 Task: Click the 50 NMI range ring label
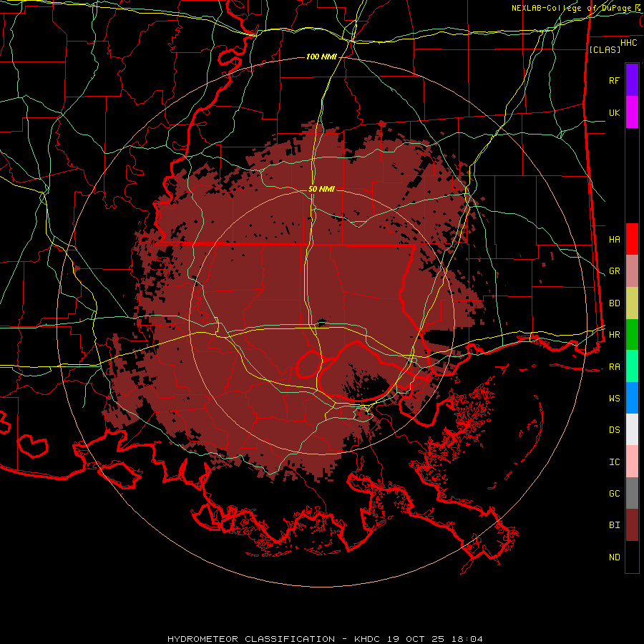coord(321,189)
